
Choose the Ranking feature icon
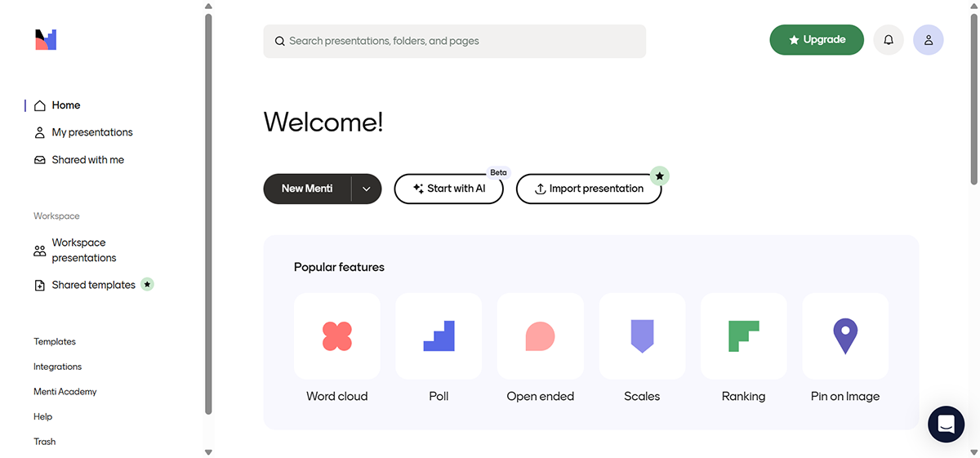743,336
